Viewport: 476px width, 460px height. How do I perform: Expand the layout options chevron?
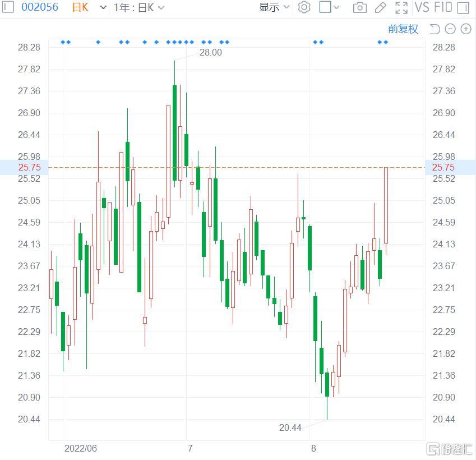[336, 7]
